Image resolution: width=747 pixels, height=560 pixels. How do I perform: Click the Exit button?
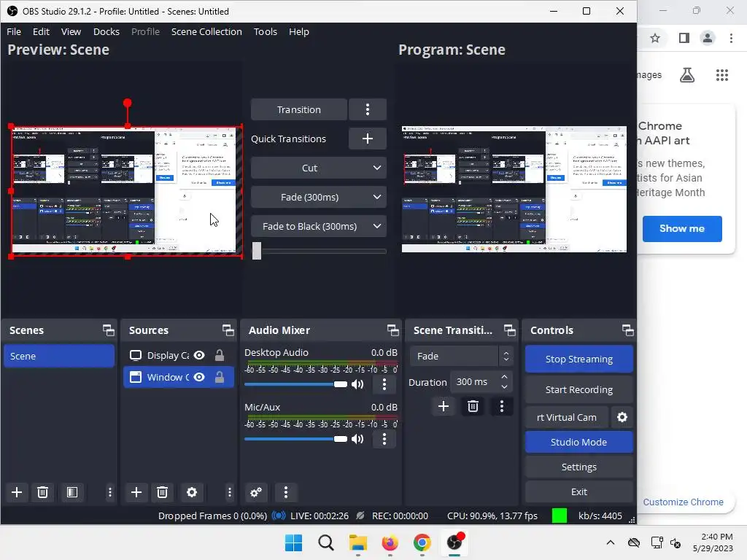578,492
